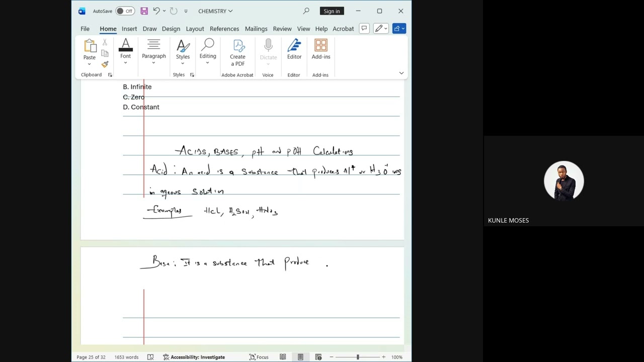Click the Share button icon
Image resolution: width=644 pixels, height=362 pixels.
[399, 29]
